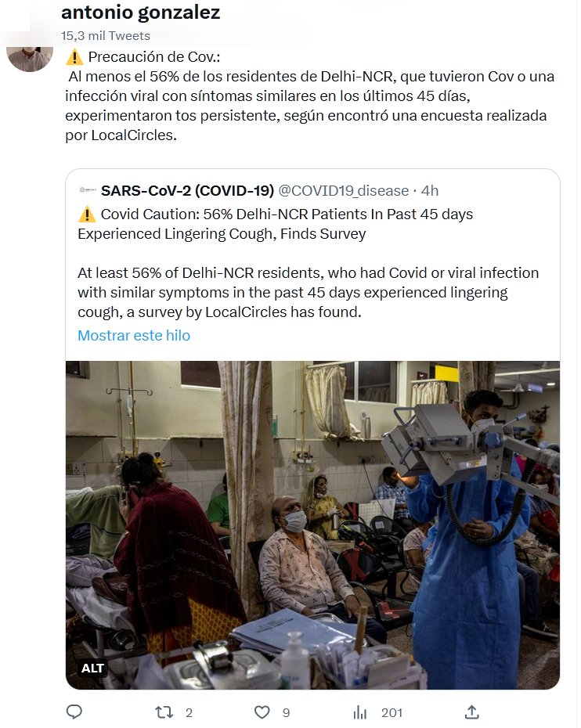581x728 pixels.
Task: Click the reply speech bubble icon
Action: coord(74,712)
